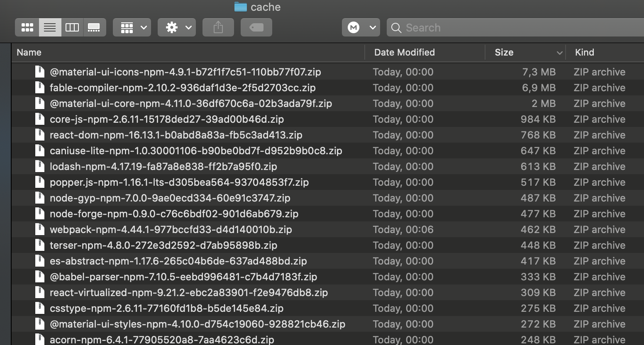
Task: Click zip icon of terser file
Action: coord(40,245)
